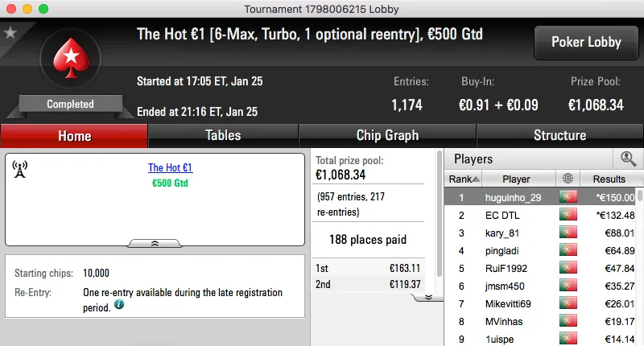Open the player search magnifier
Viewport: 644px width, 346px height.
click(628, 159)
